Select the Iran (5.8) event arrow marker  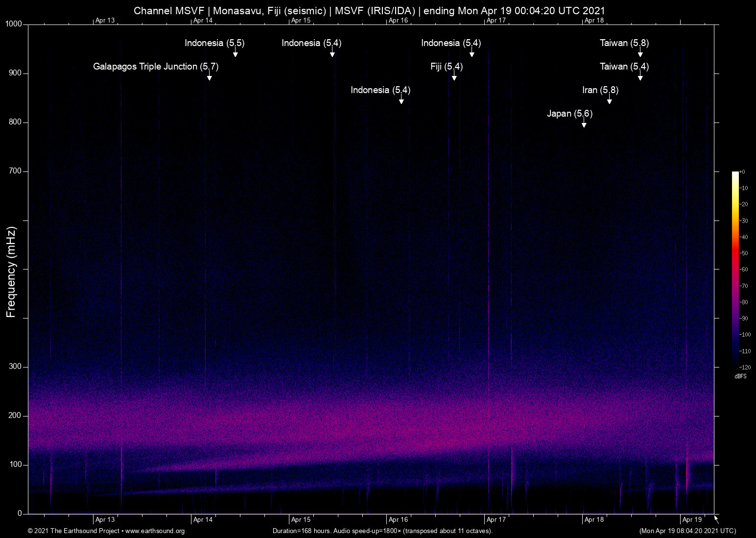tap(610, 101)
